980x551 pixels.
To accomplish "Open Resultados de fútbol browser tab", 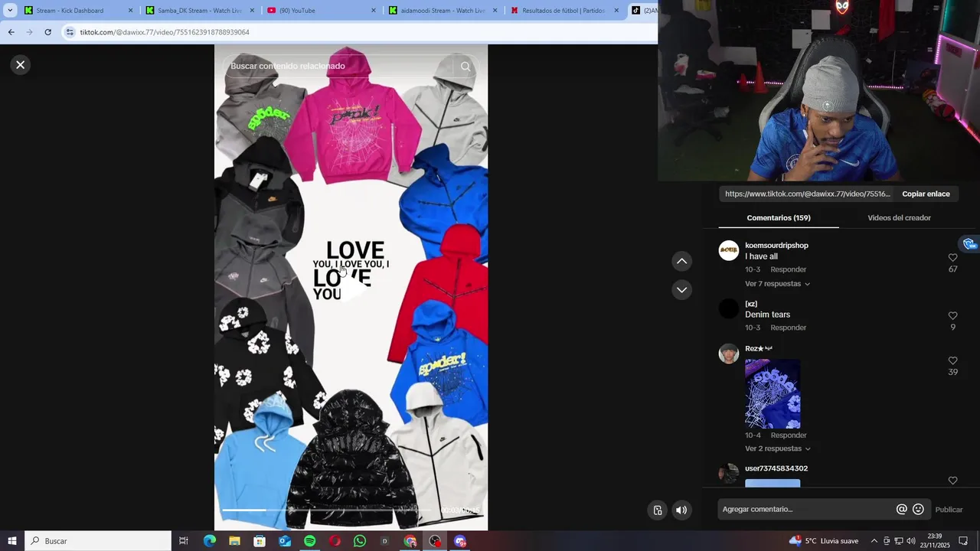I will 564,11.
